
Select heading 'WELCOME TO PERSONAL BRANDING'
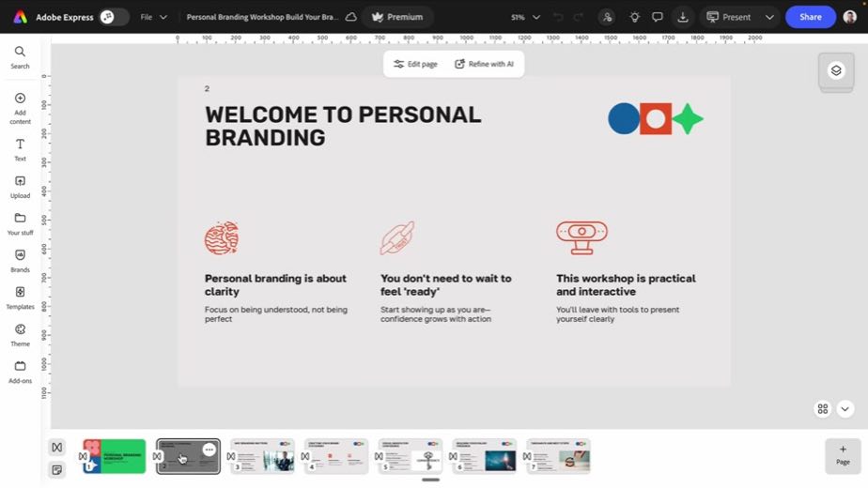click(343, 126)
